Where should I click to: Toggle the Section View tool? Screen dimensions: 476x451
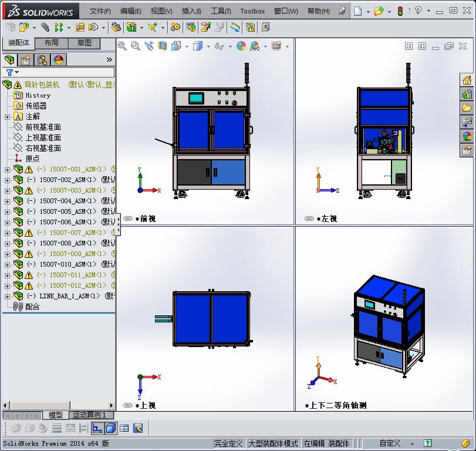point(163,46)
